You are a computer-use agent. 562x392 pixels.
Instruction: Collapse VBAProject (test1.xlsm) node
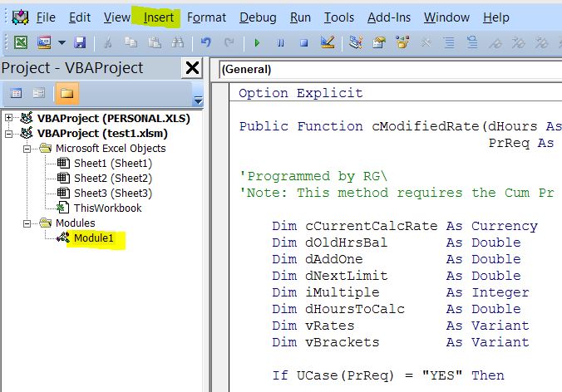pos(9,133)
